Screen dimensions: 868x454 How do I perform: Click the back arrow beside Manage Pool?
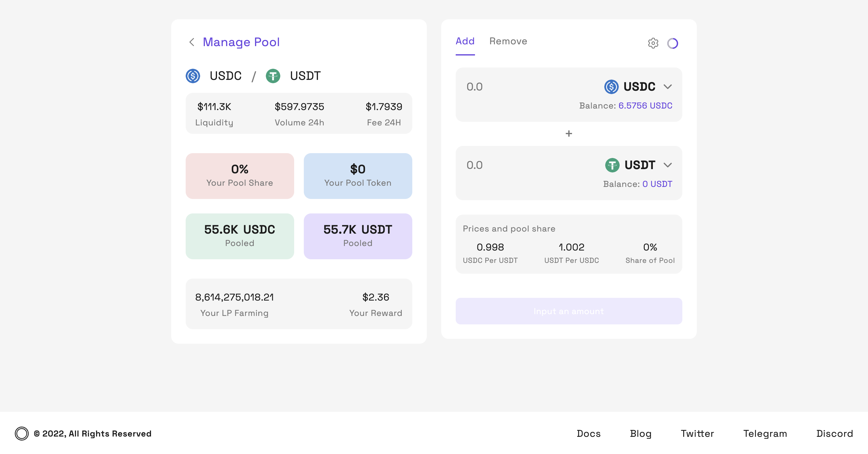click(x=192, y=42)
